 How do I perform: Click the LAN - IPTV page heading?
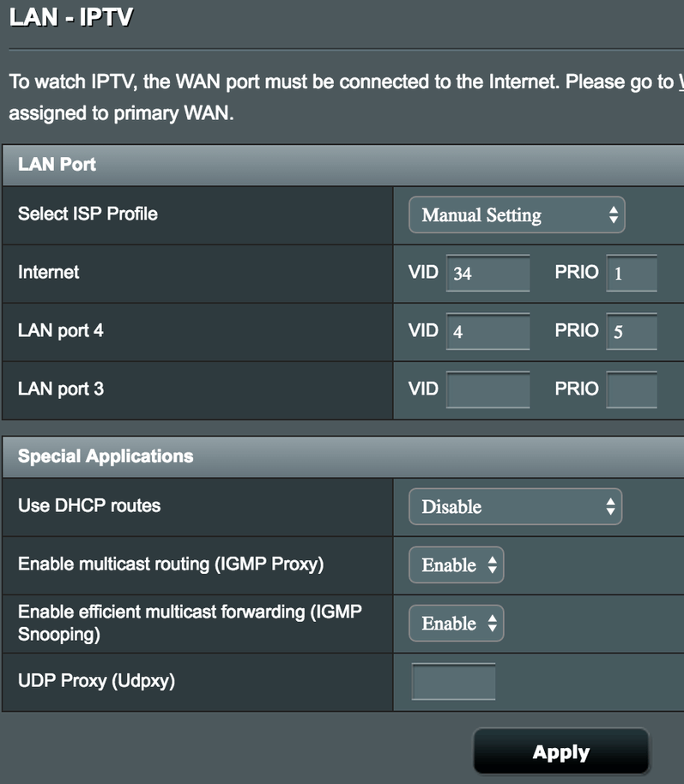70,16
